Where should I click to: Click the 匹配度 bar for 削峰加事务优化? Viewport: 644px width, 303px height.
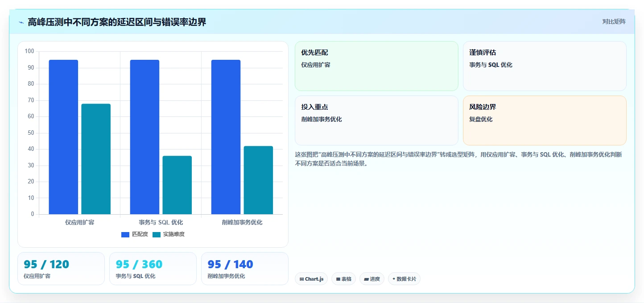click(226, 137)
